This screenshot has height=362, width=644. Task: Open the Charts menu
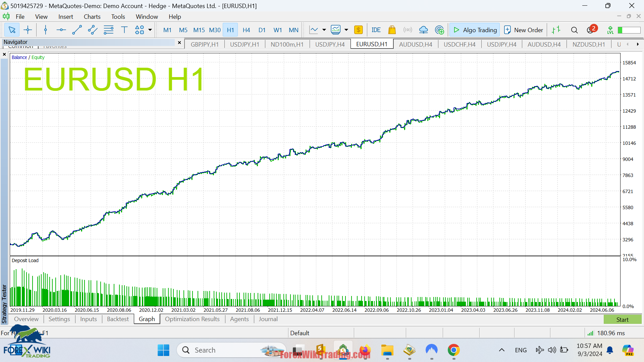[x=92, y=17]
